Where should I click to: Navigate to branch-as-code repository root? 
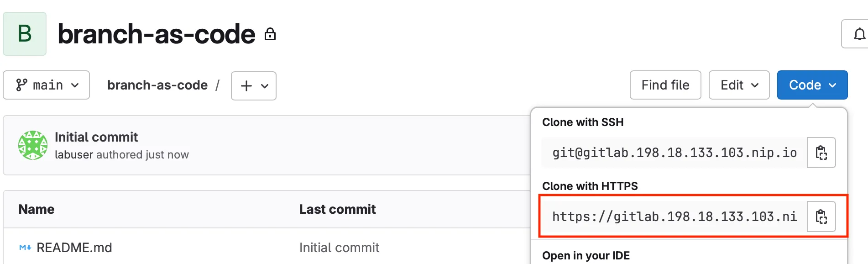[x=157, y=85]
